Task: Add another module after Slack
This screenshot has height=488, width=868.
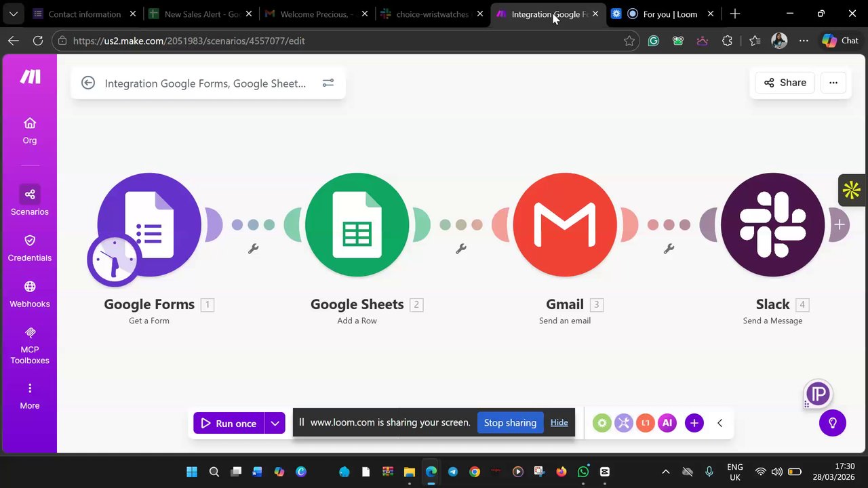Action: (840, 224)
